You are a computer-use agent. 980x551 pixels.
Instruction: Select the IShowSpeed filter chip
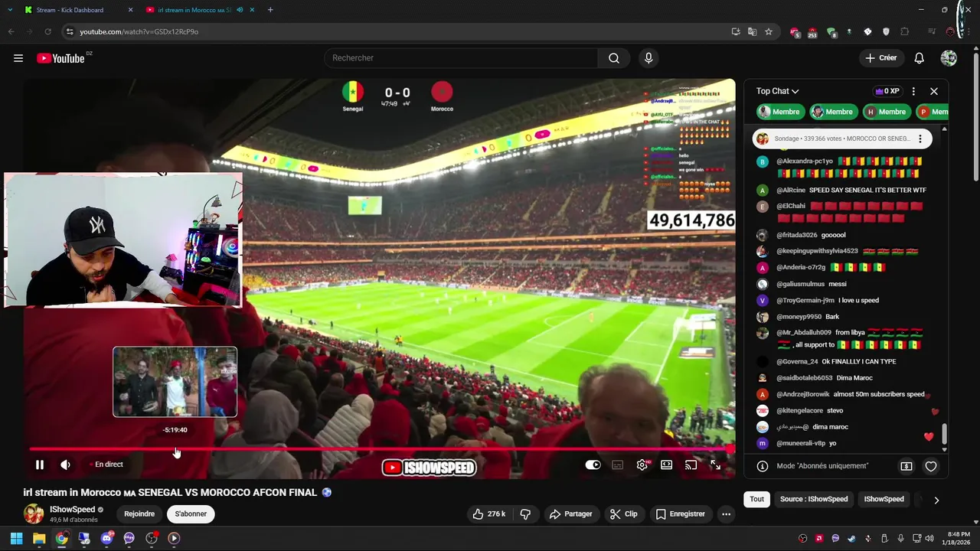click(x=884, y=499)
